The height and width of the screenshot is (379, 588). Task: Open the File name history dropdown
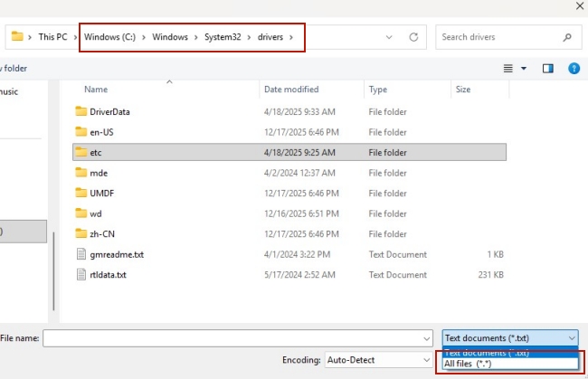tap(426, 338)
